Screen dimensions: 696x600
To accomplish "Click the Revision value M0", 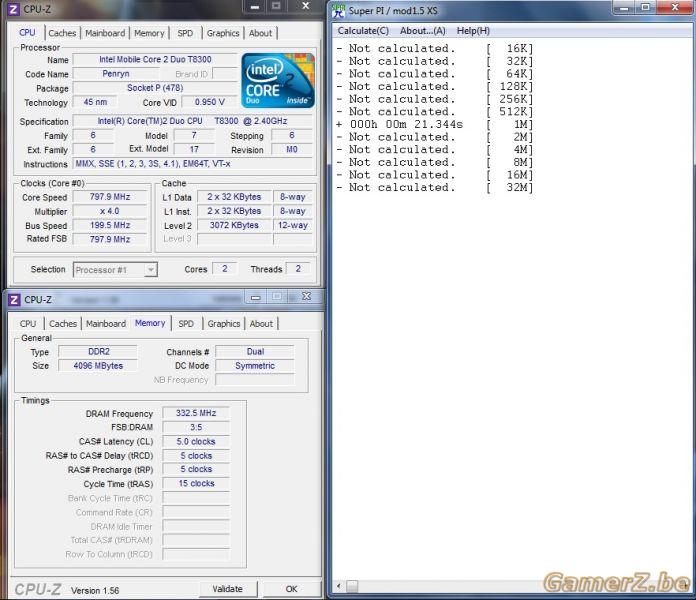I will tap(292, 150).
